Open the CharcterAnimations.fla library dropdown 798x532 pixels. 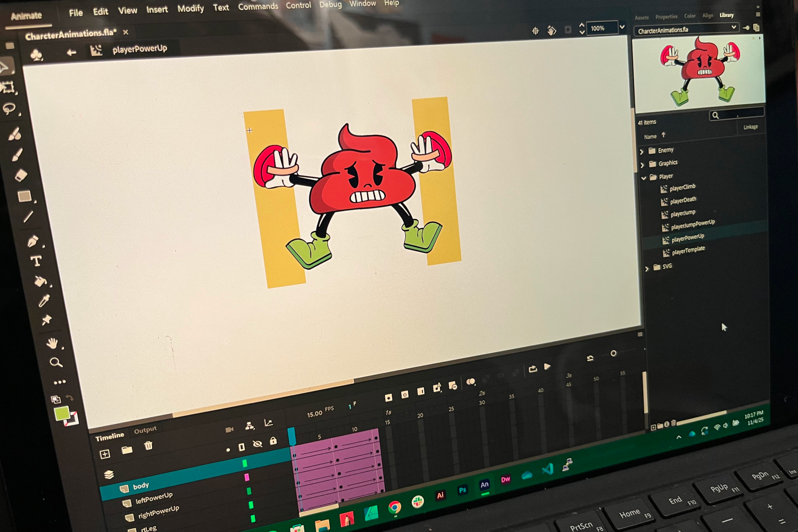point(687,29)
